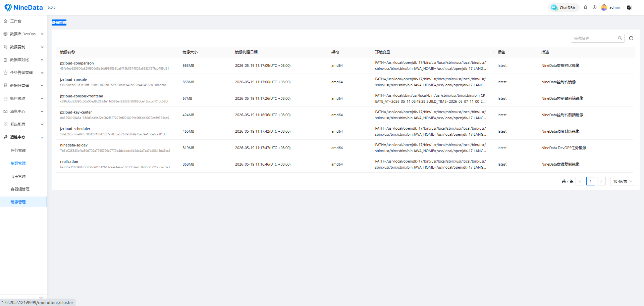
Task: Click the 镜像构建日期 column header
Action: click(247, 52)
